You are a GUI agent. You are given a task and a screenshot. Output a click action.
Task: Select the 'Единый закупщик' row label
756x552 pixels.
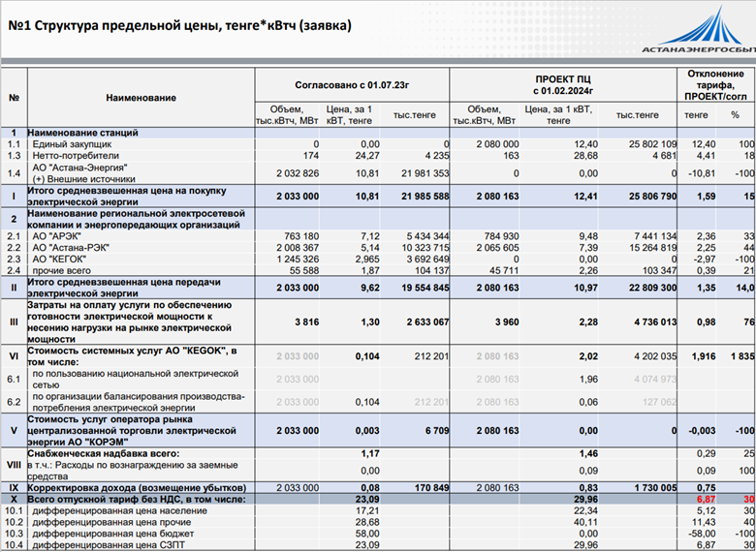(x=72, y=144)
